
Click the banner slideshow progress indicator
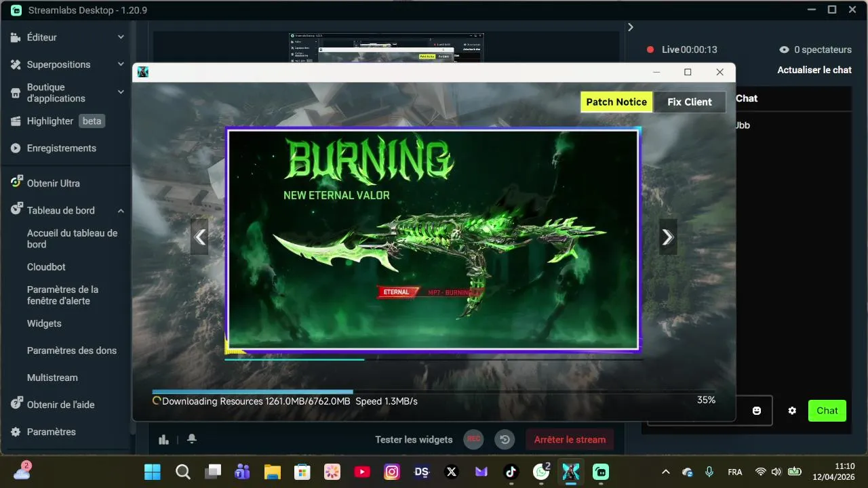433,359
